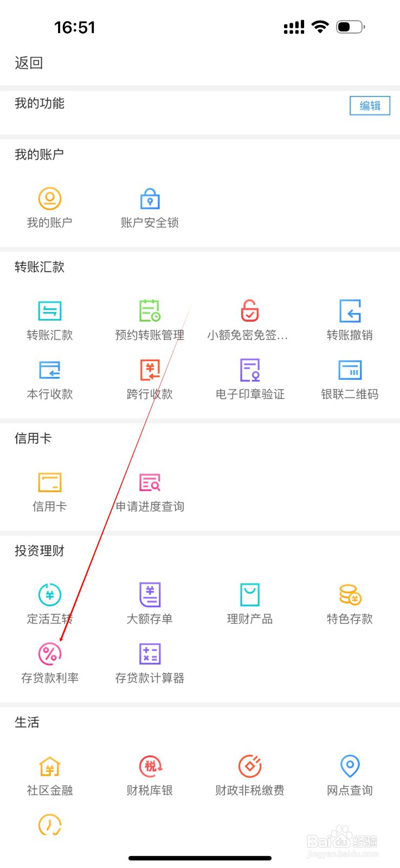Open 网点查询 branch locator icon
Screen dimensions: 400x868
[350, 766]
